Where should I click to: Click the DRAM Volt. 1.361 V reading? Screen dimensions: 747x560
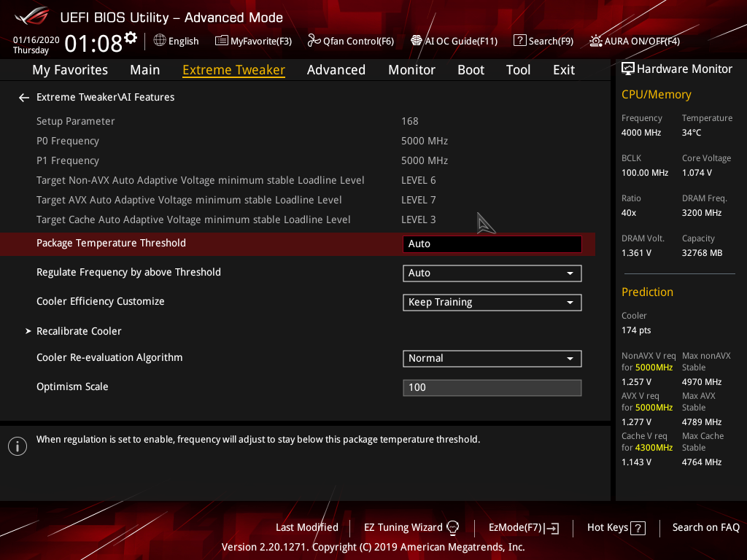[x=636, y=253]
